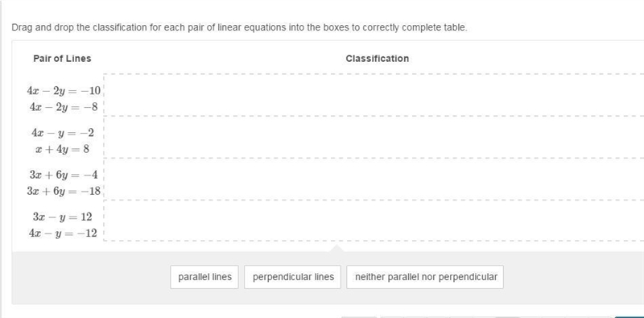The width and height of the screenshot is (644, 318).
Task: Select "neither parallel nor perpendicular" answer chip
Action: [425, 277]
